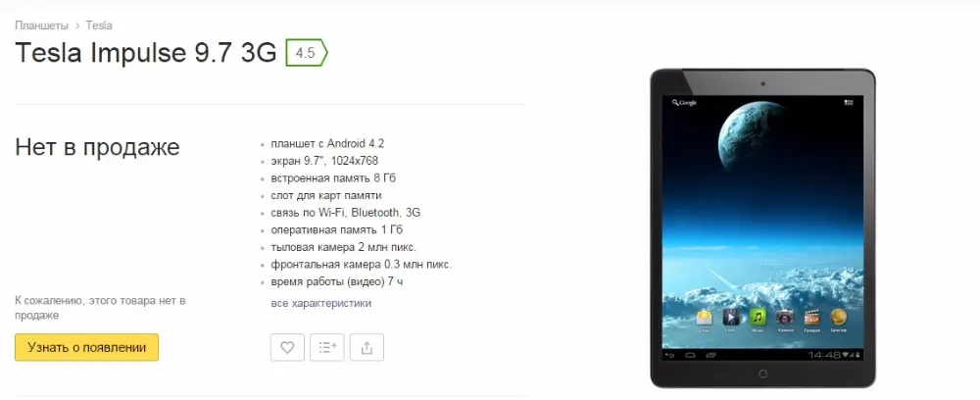Tap the 14:48 clock in tablet status bar
This screenshot has height=400, width=980.
tap(824, 355)
